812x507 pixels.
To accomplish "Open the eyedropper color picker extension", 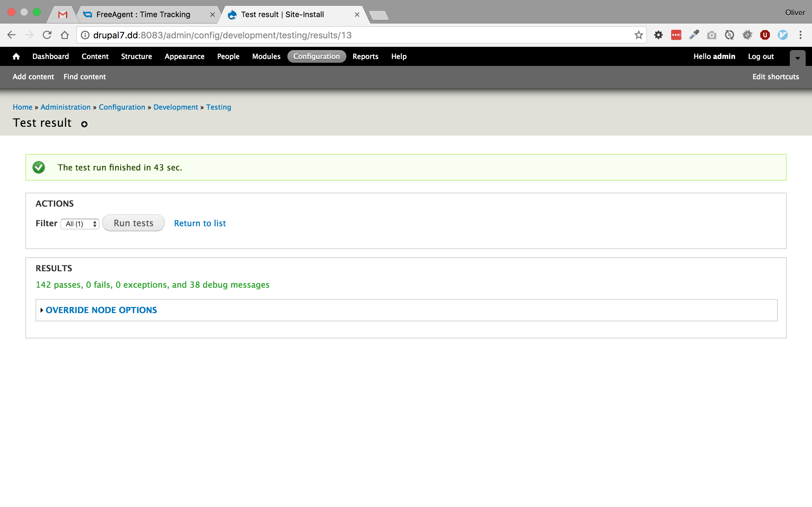I will pyautogui.click(x=694, y=35).
